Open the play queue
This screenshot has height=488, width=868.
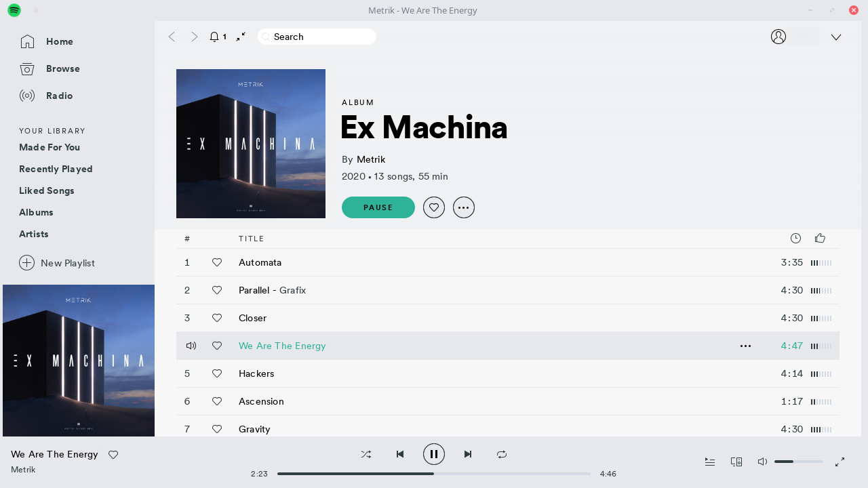tap(710, 462)
